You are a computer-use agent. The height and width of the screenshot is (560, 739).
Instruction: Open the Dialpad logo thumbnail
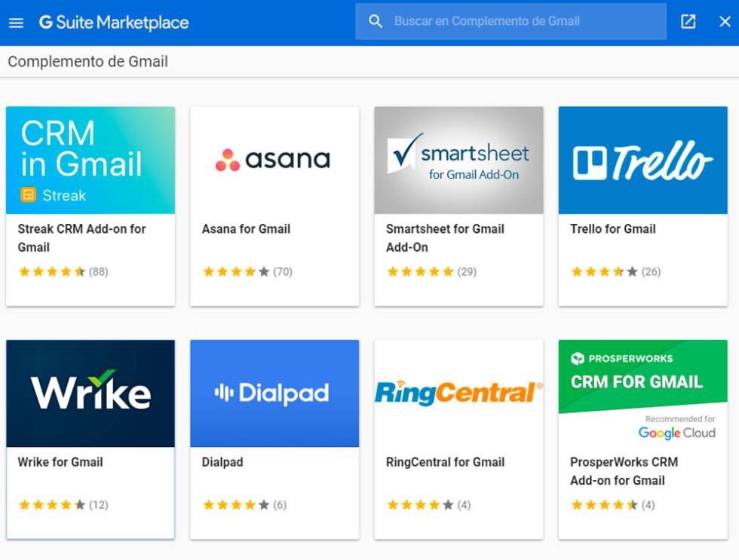pyautogui.click(x=274, y=393)
